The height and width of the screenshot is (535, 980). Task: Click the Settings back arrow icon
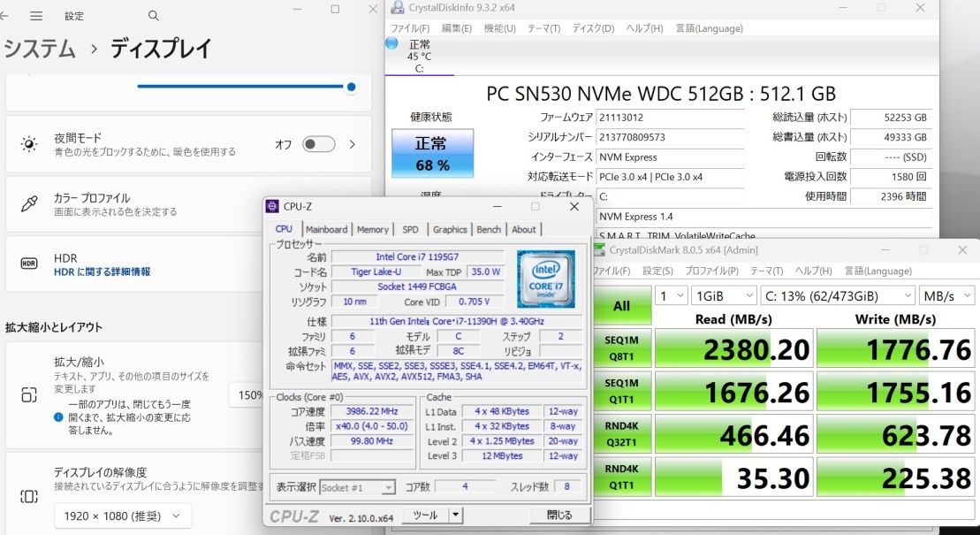[4, 16]
